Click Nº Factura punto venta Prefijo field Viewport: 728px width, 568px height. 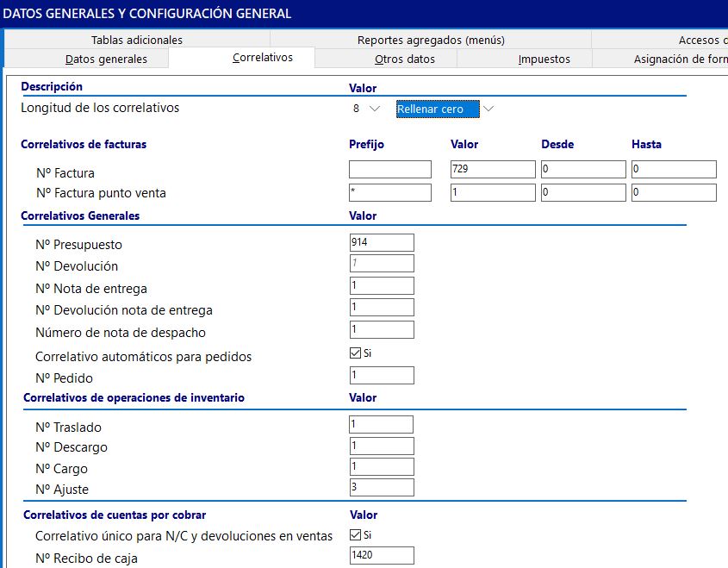coord(390,192)
